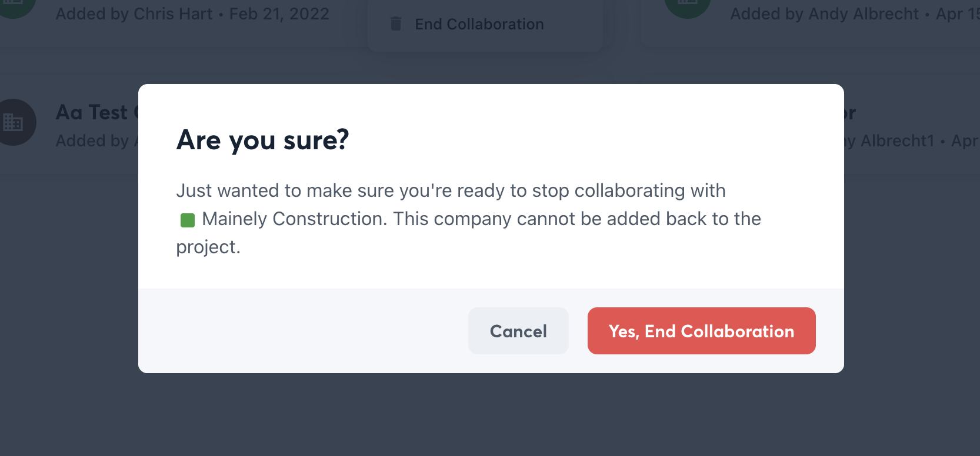Click the building icon beside Aa Test
Viewport: 980px width, 456px height.
pyautogui.click(x=13, y=122)
